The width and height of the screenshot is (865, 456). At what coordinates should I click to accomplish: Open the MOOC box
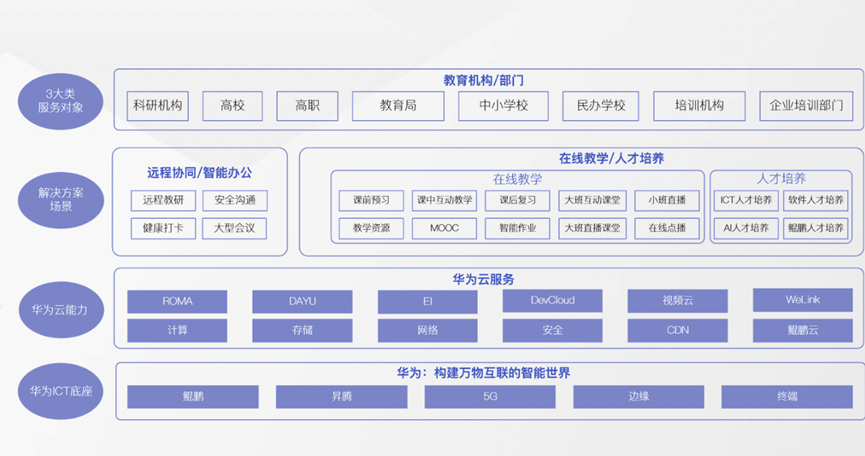(x=445, y=228)
